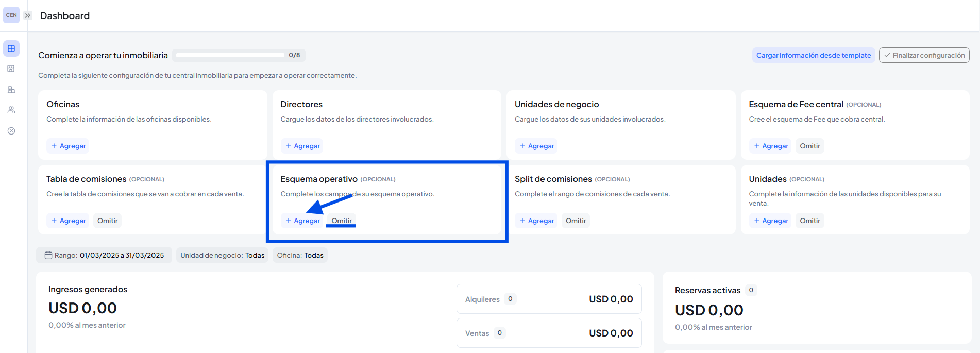
Task: Open the Unidad de negocio filter
Action: (x=222, y=255)
